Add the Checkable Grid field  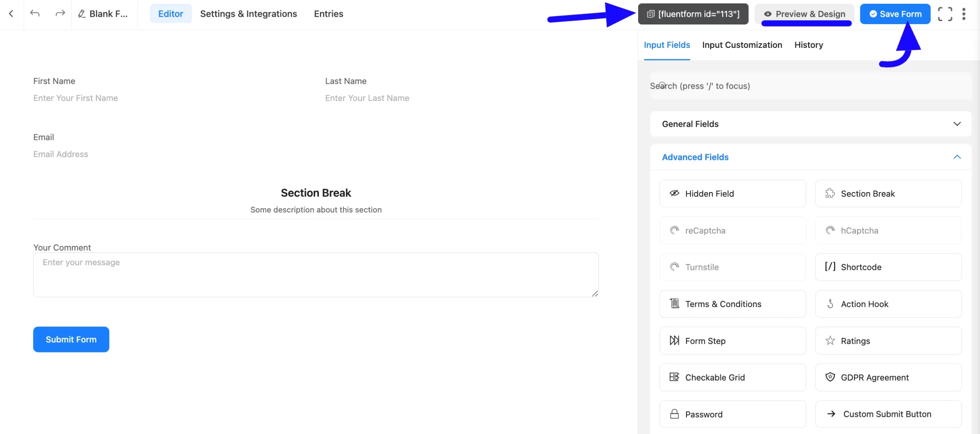tap(732, 377)
